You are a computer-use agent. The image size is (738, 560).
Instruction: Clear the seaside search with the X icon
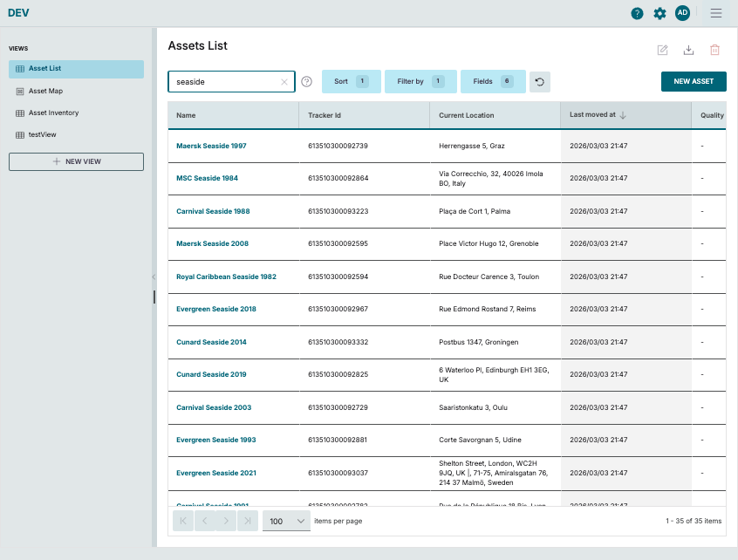(x=284, y=82)
